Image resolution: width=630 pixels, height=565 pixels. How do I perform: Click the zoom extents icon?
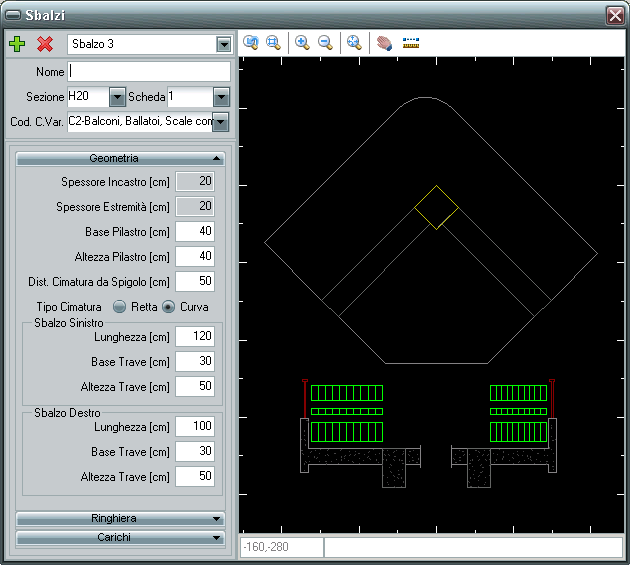tap(353, 43)
